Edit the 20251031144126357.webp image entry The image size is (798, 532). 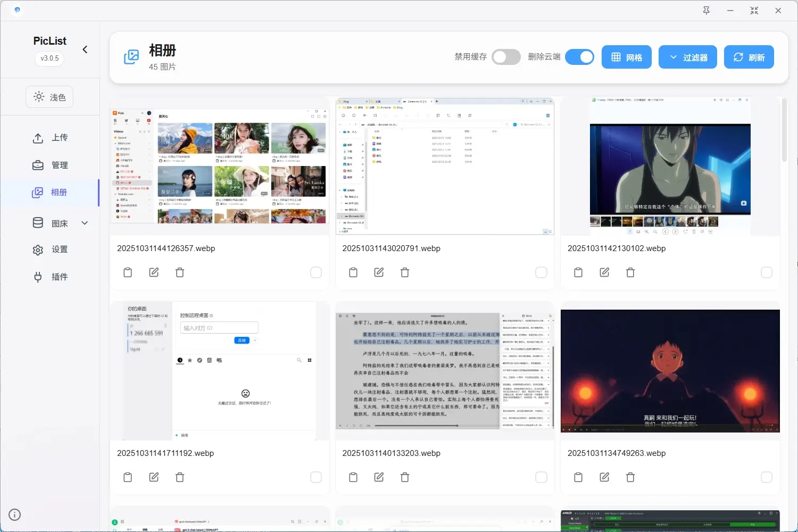click(x=154, y=272)
